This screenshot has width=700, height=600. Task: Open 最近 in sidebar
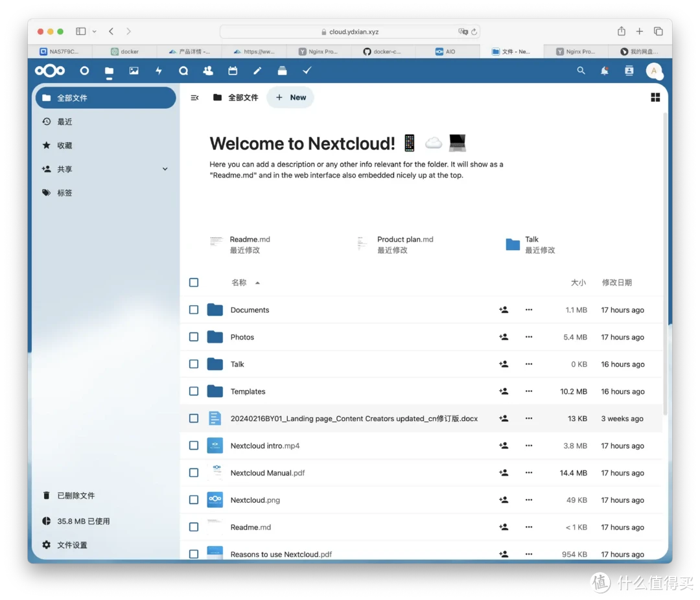coord(106,122)
